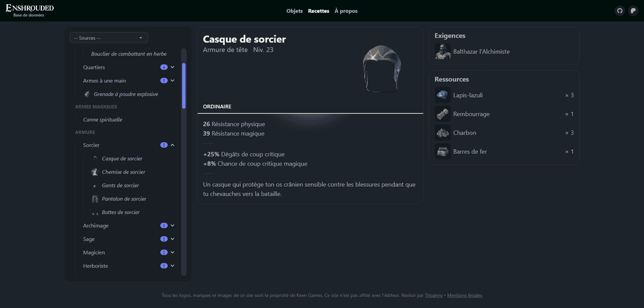Click the Barres de fer icon

442,151
